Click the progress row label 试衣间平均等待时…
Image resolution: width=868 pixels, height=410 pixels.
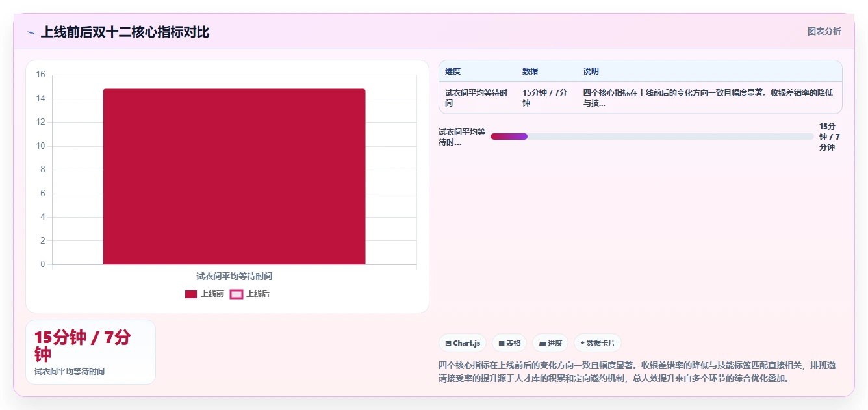click(x=462, y=137)
